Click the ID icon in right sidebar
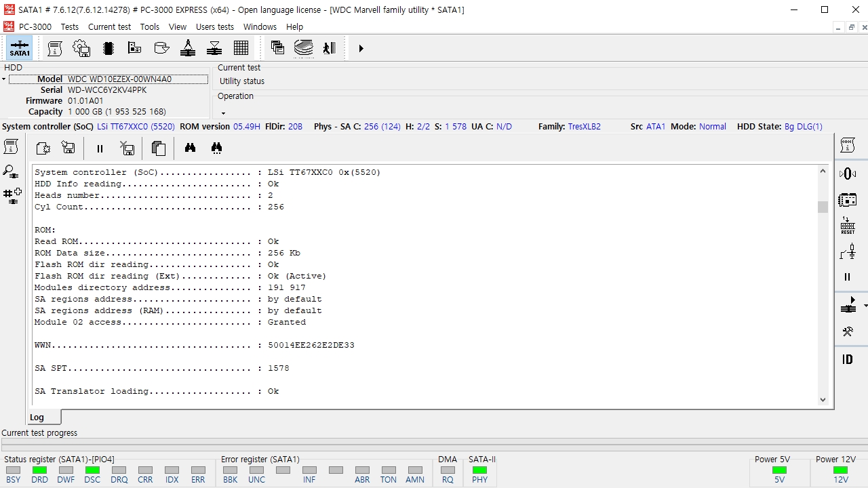 coord(848,359)
